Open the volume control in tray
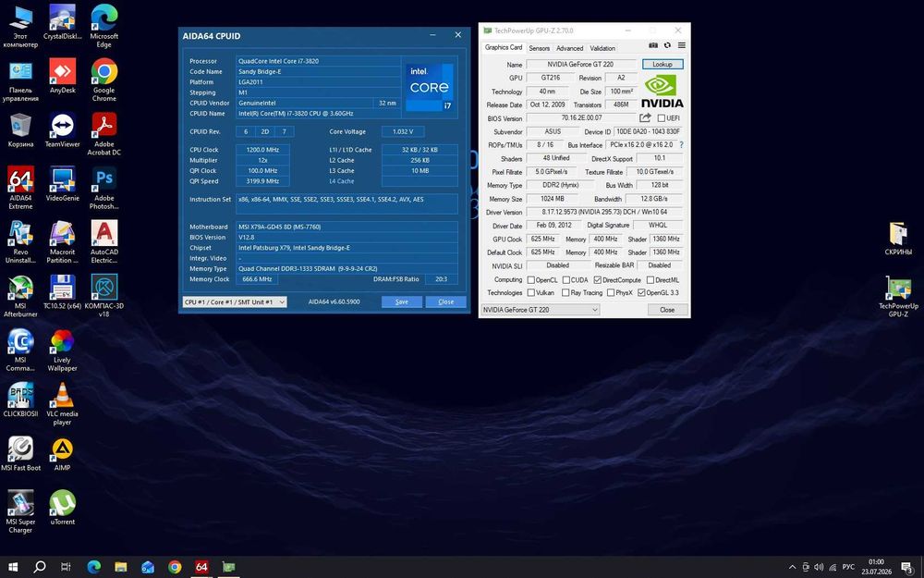This screenshot has height=578, width=924. tap(819, 568)
